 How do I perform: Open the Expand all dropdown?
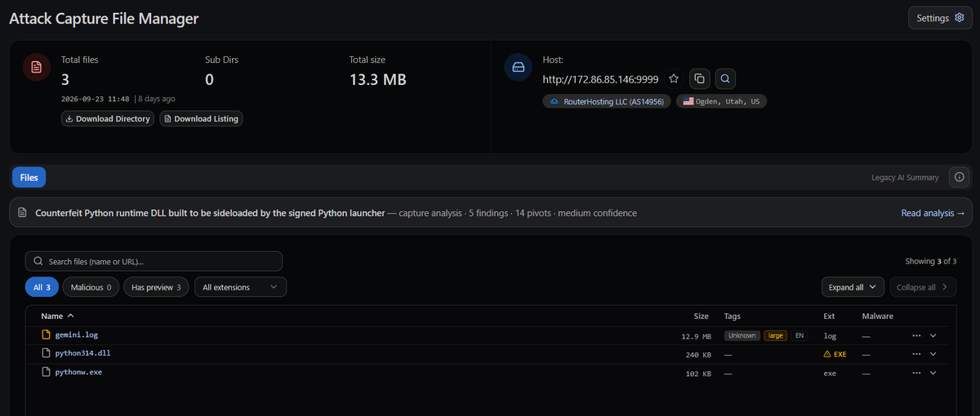[x=853, y=287]
